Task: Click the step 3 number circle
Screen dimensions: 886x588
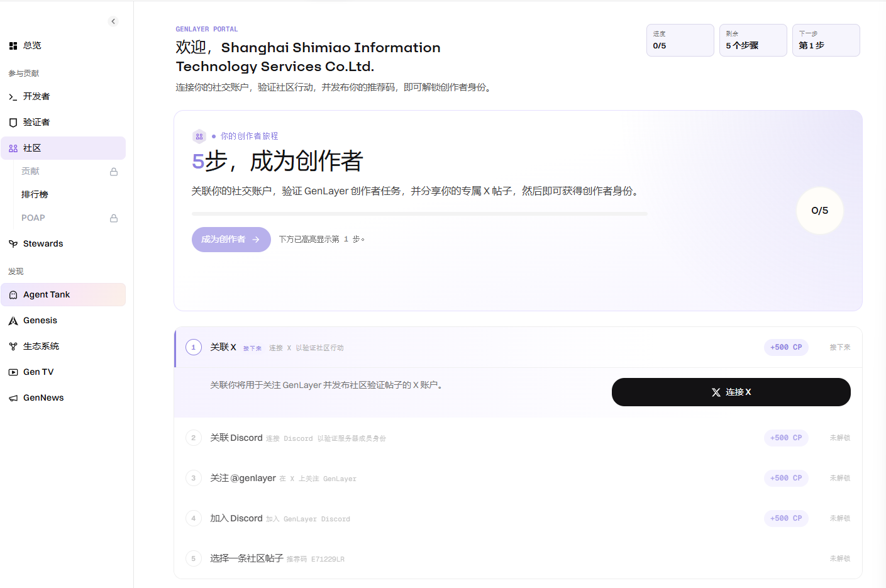Action: tap(194, 478)
